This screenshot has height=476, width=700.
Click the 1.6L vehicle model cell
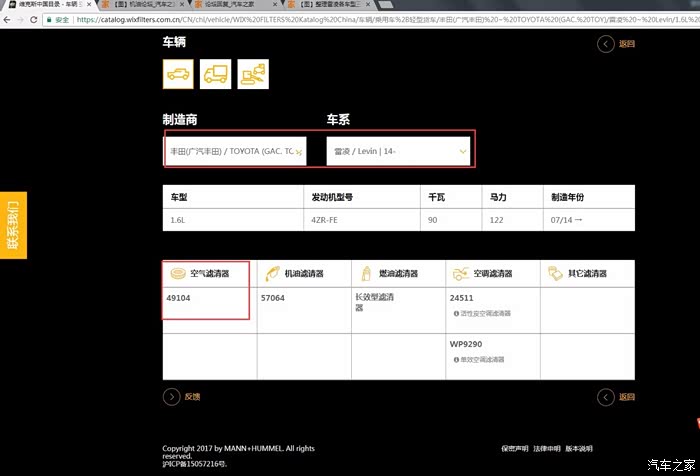pyautogui.click(x=233, y=220)
